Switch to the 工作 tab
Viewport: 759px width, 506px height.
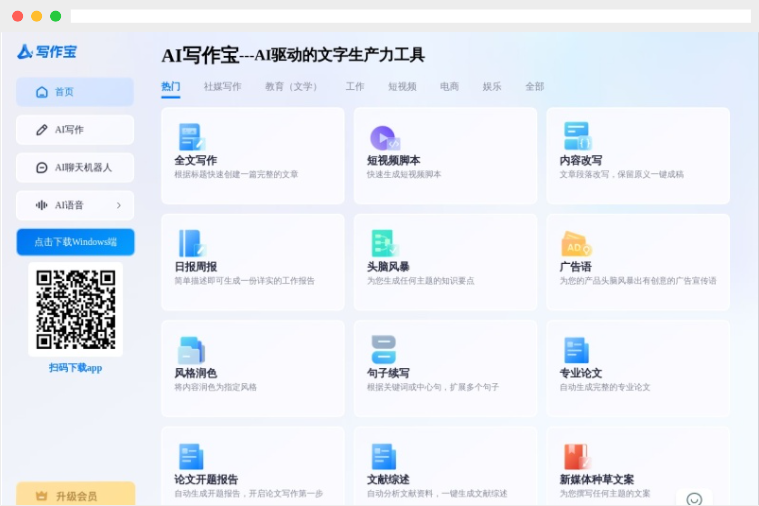coord(354,87)
